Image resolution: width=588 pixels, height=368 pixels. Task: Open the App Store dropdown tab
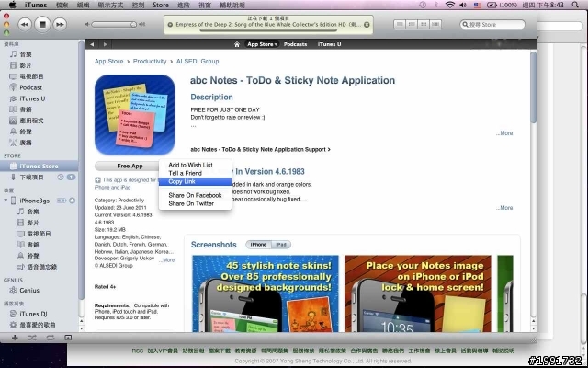click(262, 44)
